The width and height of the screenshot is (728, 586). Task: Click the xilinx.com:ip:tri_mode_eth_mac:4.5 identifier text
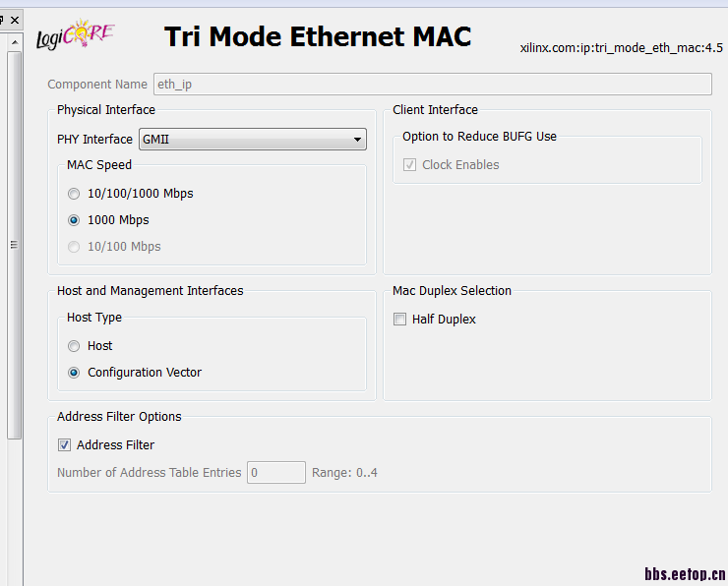click(621, 48)
